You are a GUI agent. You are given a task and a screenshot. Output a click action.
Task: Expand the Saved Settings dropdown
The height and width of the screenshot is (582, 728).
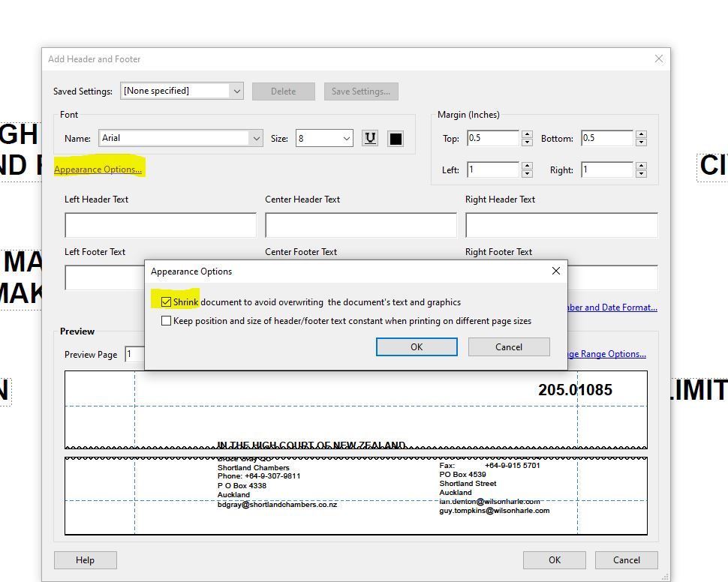click(236, 91)
